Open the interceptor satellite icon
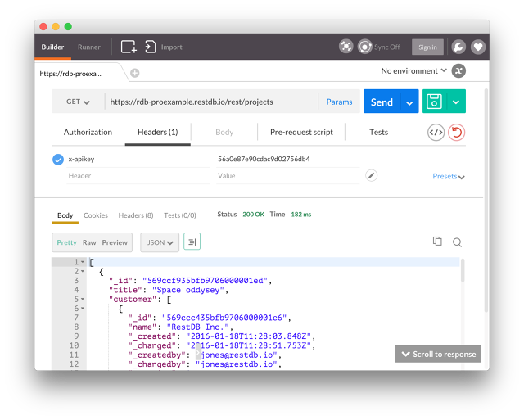Image resolution: width=524 pixels, height=420 pixels. [346, 47]
